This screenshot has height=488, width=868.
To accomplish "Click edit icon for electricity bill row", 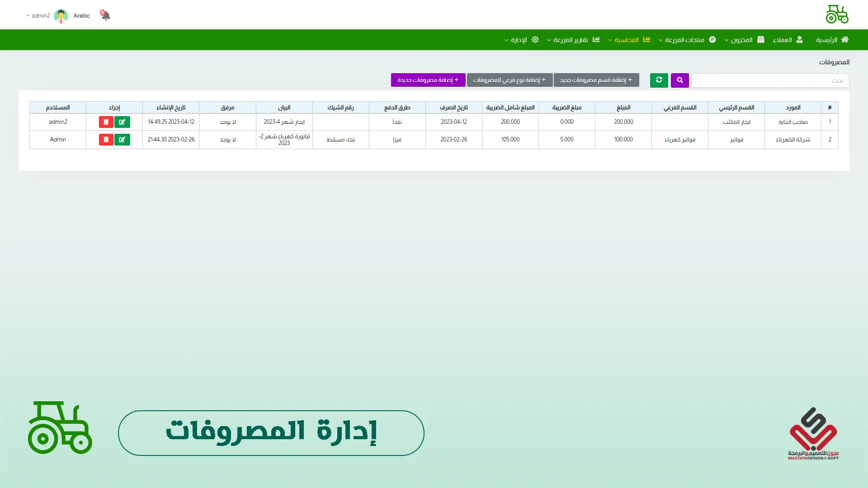I will coord(122,140).
